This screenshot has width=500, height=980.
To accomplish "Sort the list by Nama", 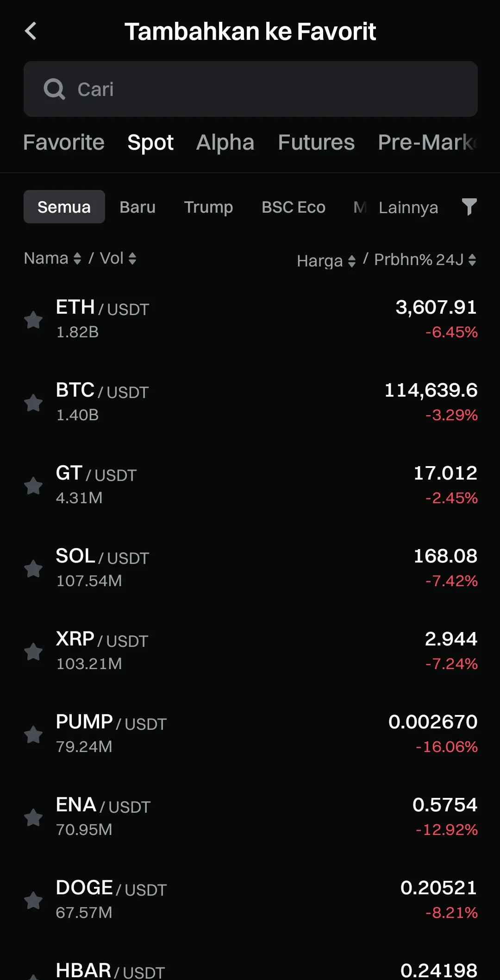I will coord(53,258).
